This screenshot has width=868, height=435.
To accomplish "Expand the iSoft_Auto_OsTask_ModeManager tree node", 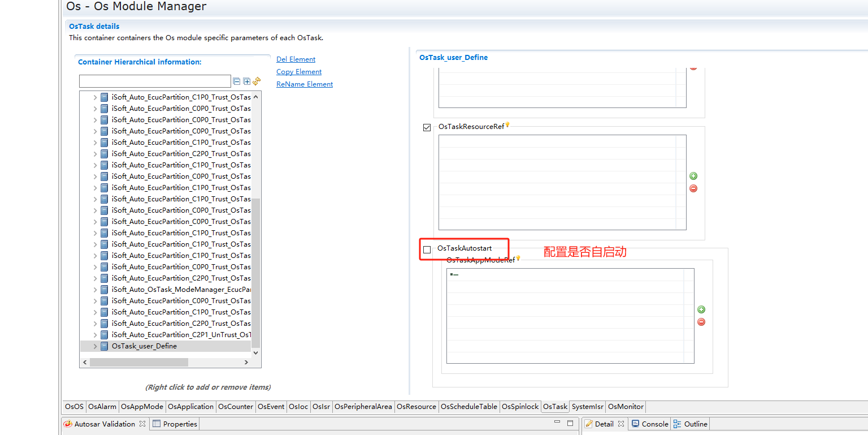I will coord(95,290).
